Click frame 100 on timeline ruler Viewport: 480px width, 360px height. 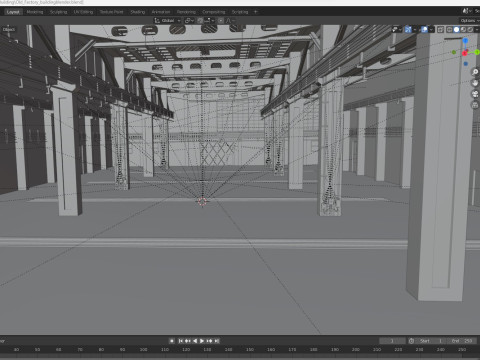click(143, 349)
